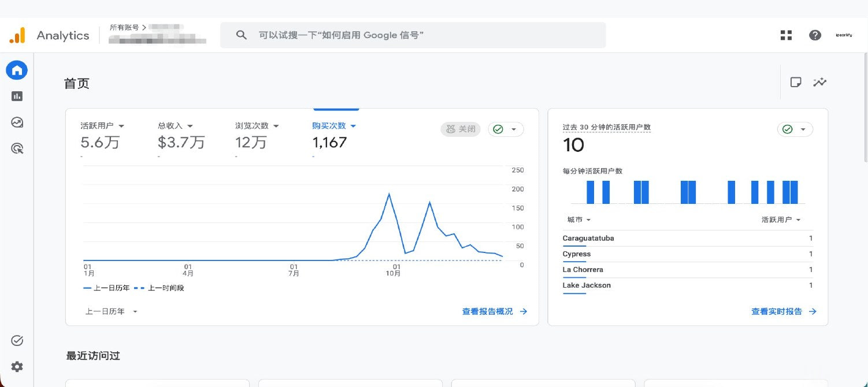Open data quality dropdown on main chart card
This screenshot has width=868, height=387.
coord(506,129)
